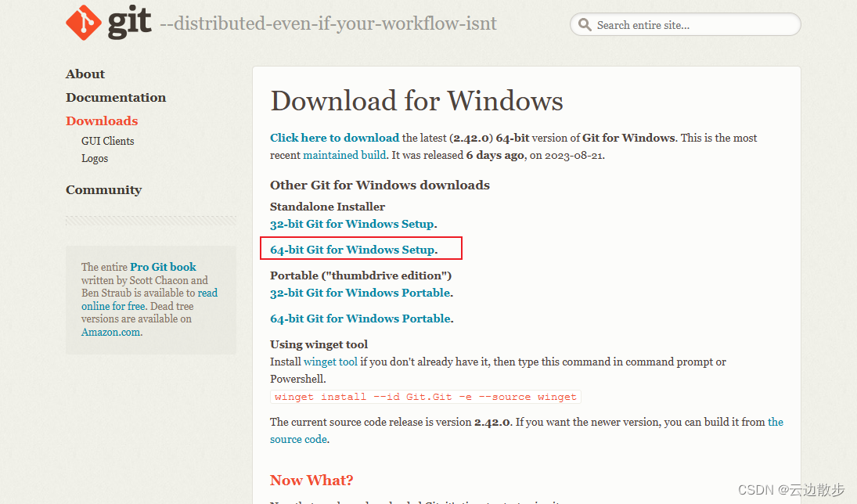Open the About section
This screenshot has width=857, height=504.
[x=85, y=74]
